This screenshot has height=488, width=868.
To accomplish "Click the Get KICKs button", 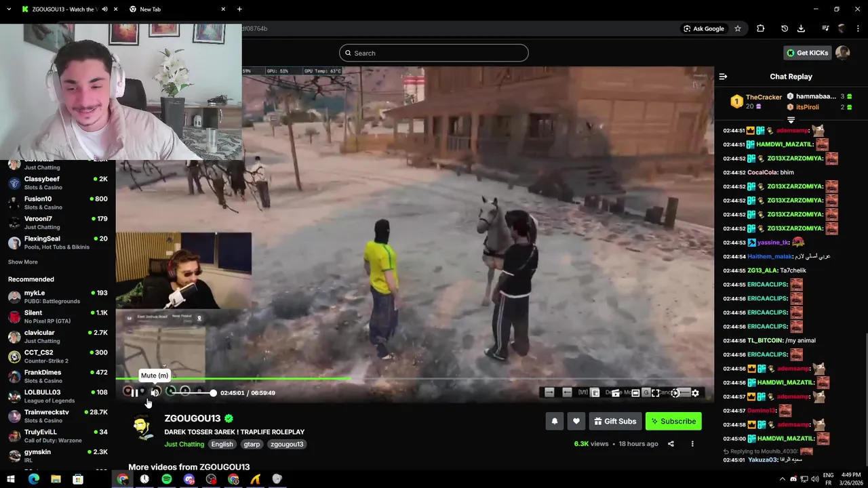I will click(807, 53).
